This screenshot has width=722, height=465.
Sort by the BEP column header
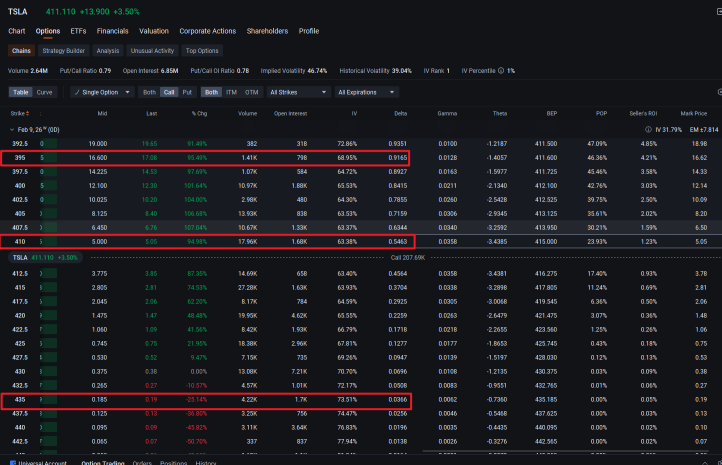(x=552, y=114)
